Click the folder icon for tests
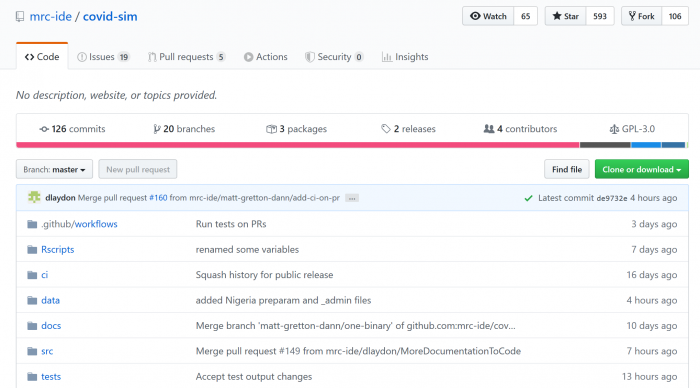This screenshot has width=700, height=388. 32,377
